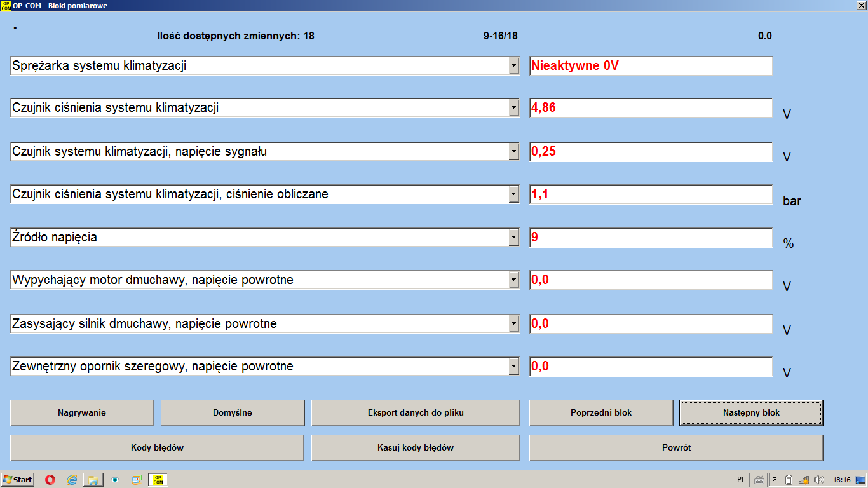Click the 4,86 value field
This screenshot has width=868, height=488.
click(651, 108)
